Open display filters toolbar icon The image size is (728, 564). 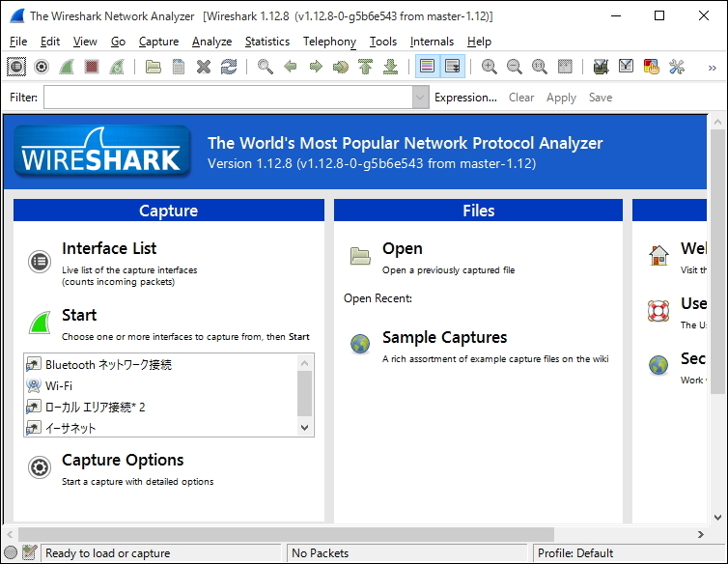click(626, 67)
